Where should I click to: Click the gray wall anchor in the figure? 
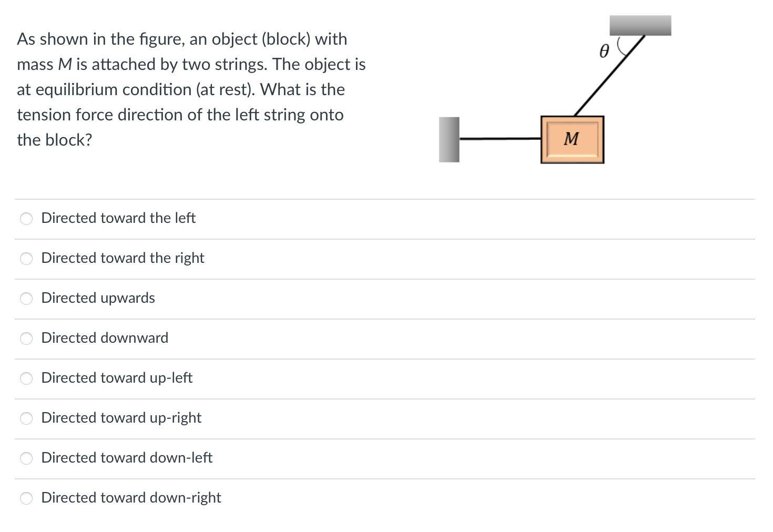(449, 139)
